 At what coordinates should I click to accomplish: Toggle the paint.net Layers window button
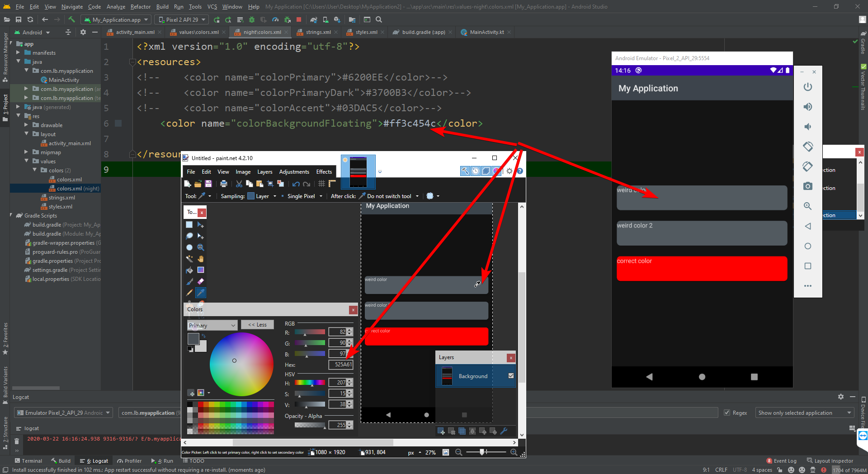(x=486, y=171)
